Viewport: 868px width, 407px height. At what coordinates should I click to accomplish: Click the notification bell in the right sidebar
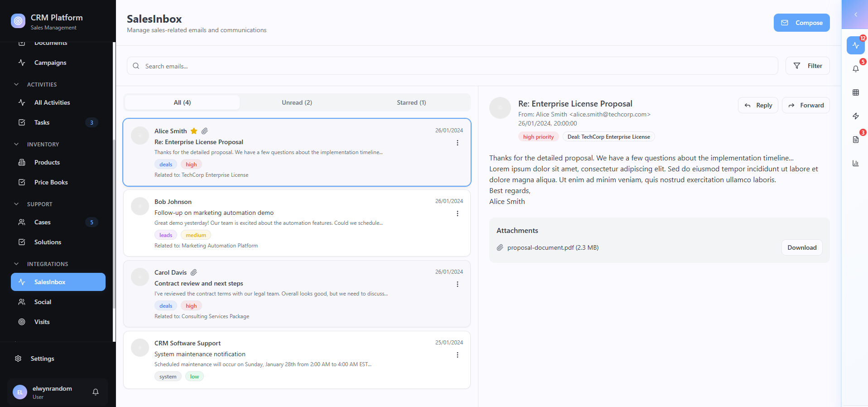click(855, 69)
